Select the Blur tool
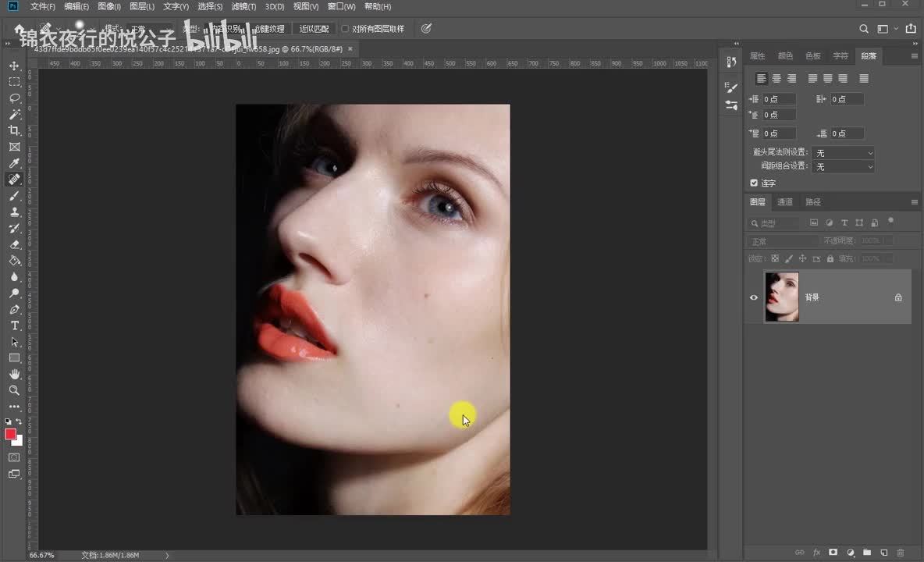 point(14,277)
